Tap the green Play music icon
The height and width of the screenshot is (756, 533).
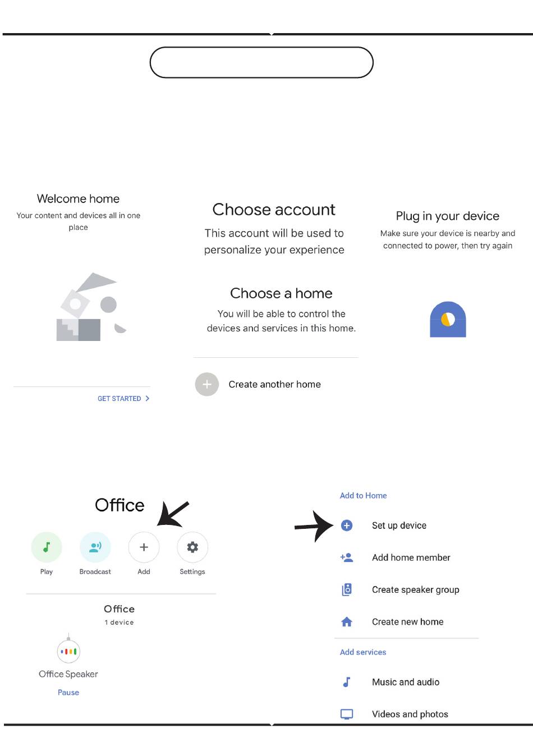coord(47,547)
